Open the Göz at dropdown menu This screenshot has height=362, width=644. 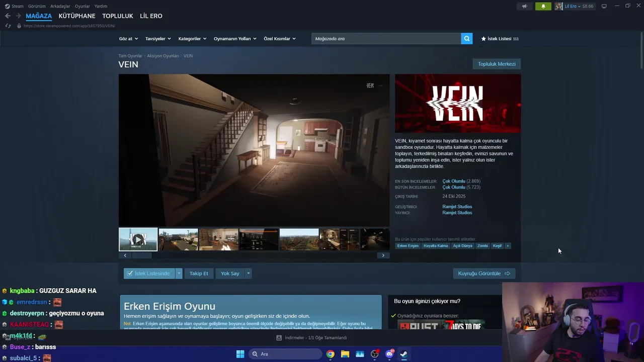click(x=128, y=39)
